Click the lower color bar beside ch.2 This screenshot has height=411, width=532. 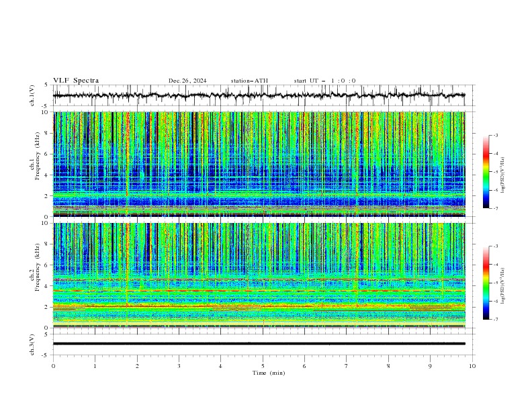pyautogui.click(x=486, y=283)
